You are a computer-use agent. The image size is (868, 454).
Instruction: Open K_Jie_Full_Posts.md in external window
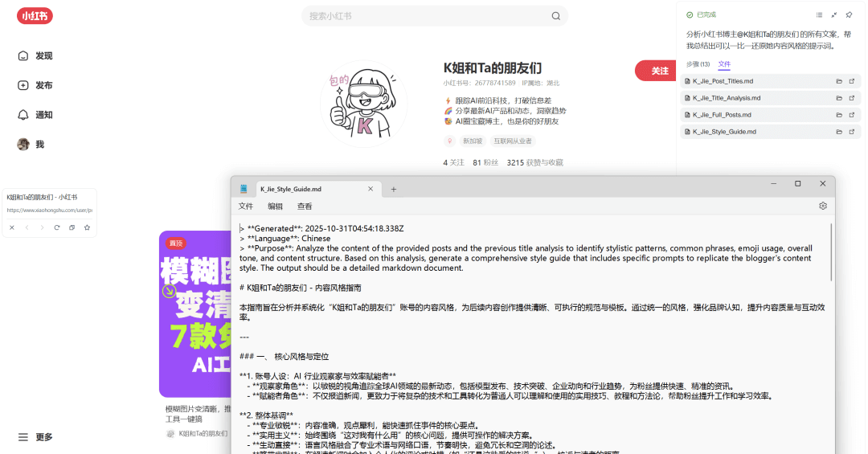coord(851,115)
